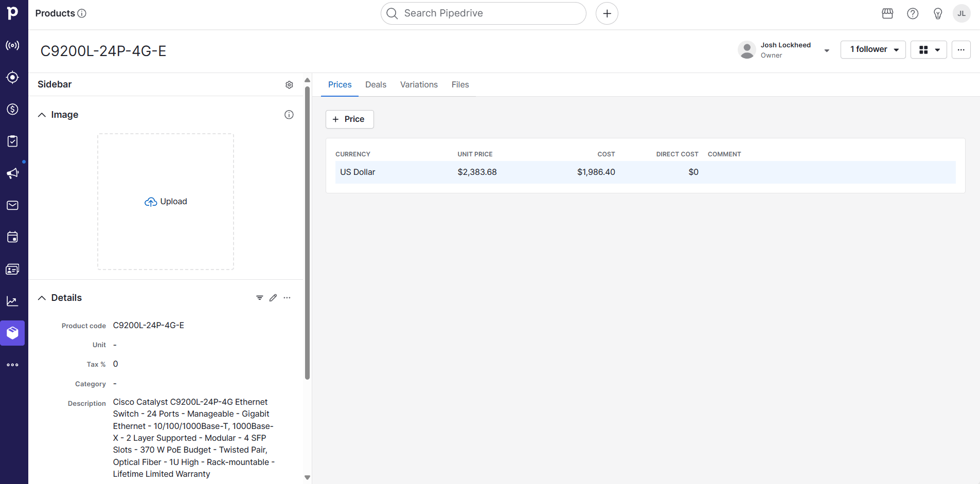
Task: Click the Upload area for the product image
Action: coord(165,201)
